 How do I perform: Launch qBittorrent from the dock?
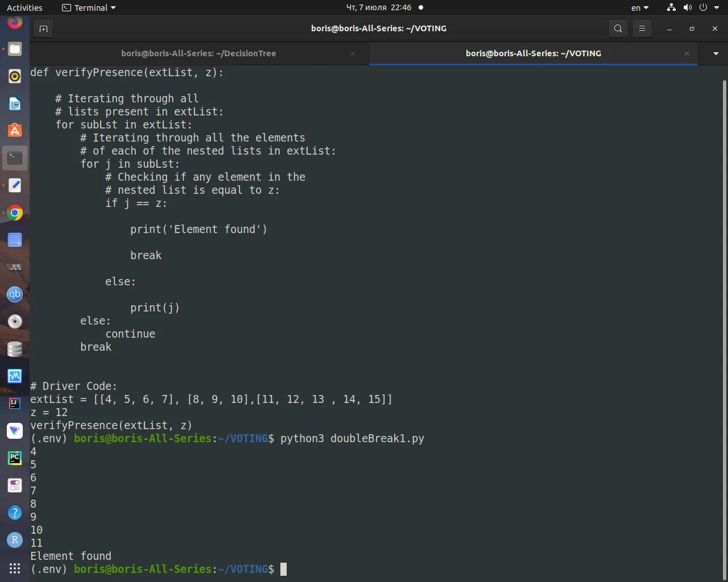[15, 294]
